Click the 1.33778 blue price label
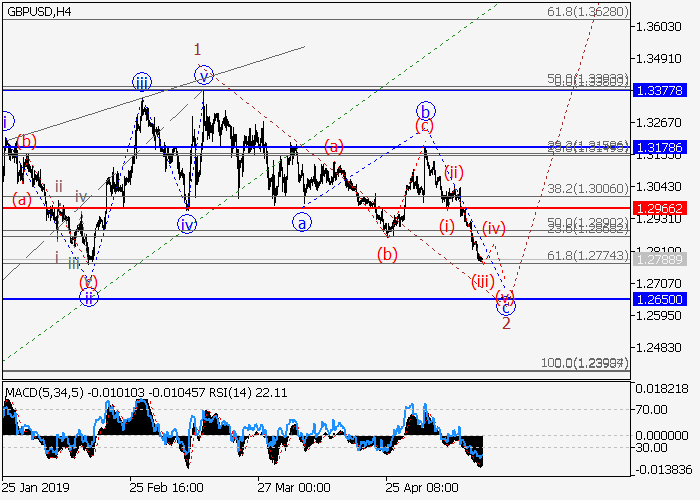This screenshot has width=700, height=500. tap(659, 90)
